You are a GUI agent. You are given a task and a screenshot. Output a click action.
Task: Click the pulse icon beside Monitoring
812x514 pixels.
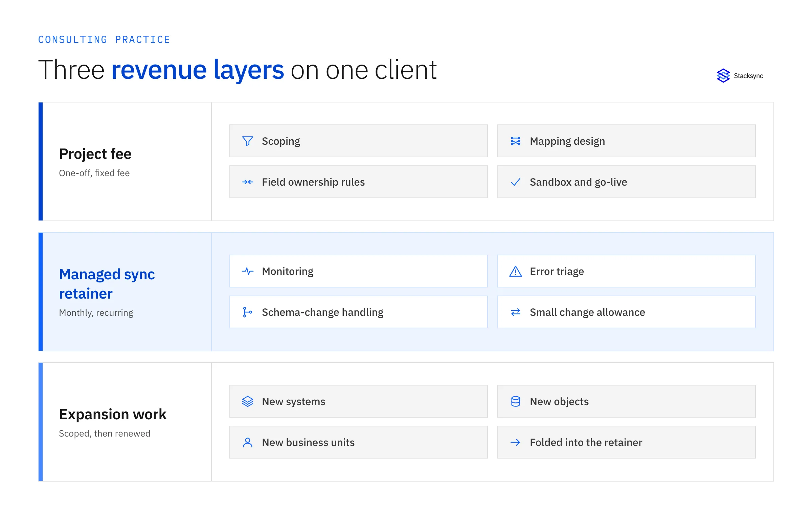[247, 271]
